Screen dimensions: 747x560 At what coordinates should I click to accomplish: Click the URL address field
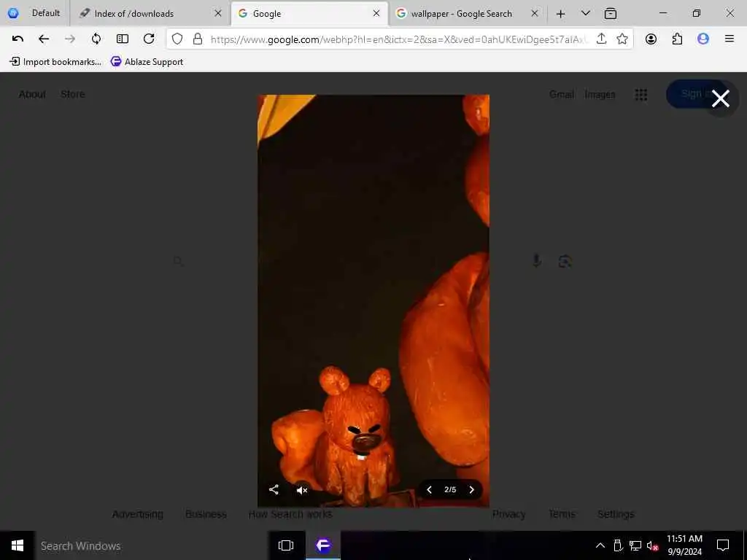pos(399,39)
